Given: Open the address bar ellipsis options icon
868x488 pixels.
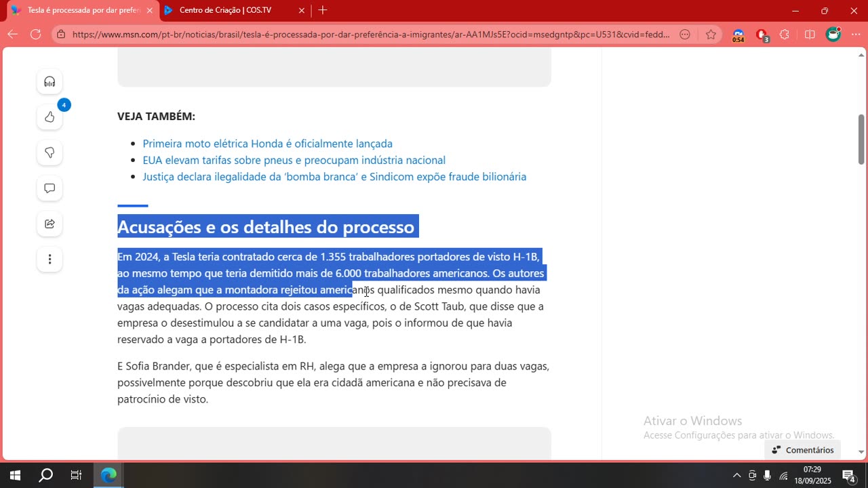Looking at the screenshot, I should [685, 34].
